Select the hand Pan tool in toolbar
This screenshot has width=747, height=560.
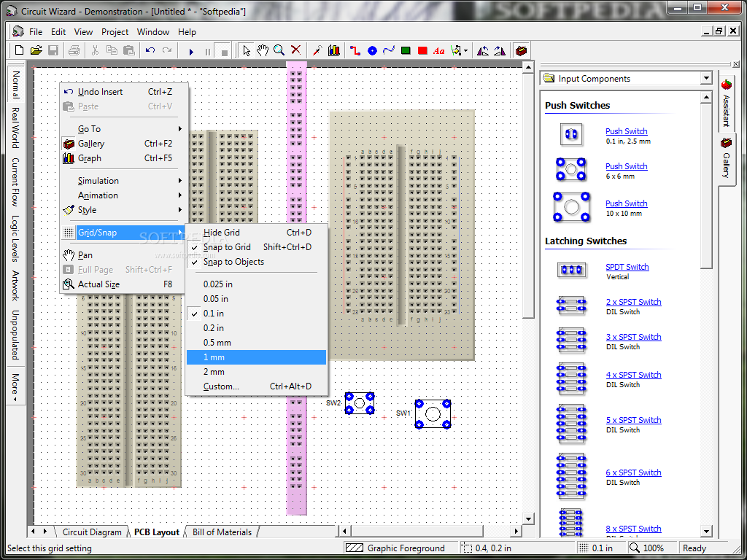[263, 50]
